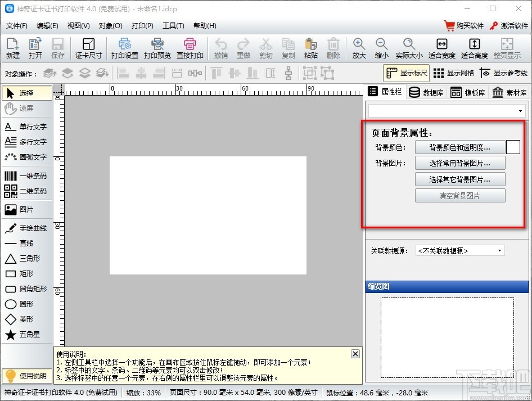Fit canvas using 适合宽度
This screenshot has height=401, width=532.
441,48
